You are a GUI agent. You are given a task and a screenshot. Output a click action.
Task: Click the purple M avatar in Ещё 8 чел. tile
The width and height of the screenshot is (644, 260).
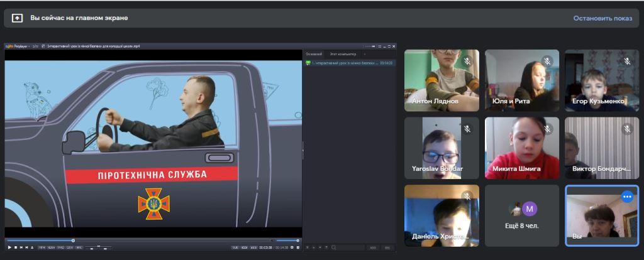pyautogui.click(x=530, y=209)
